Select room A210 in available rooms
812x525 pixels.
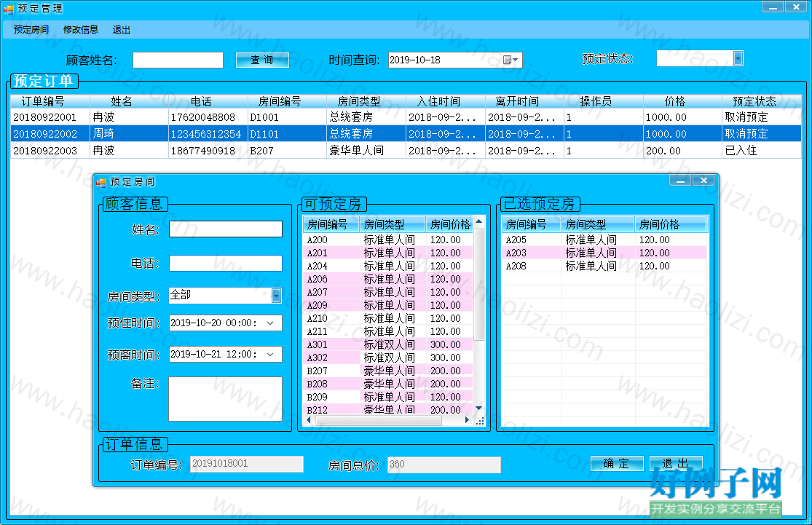click(387, 318)
